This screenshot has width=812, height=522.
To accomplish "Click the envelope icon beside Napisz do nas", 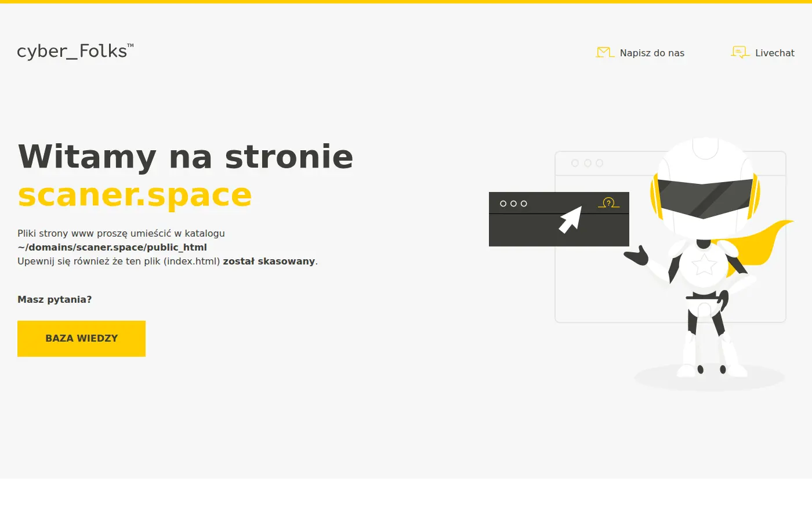I will click(605, 53).
